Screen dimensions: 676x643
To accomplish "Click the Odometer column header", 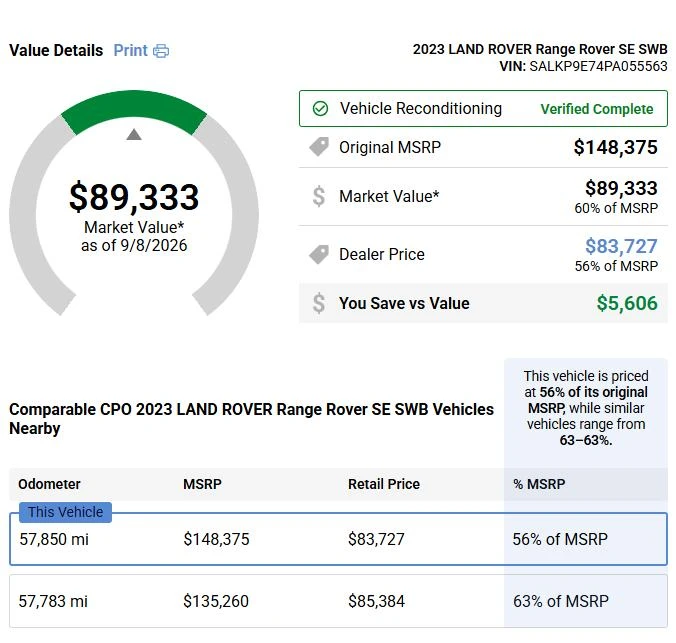I will pos(49,484).
